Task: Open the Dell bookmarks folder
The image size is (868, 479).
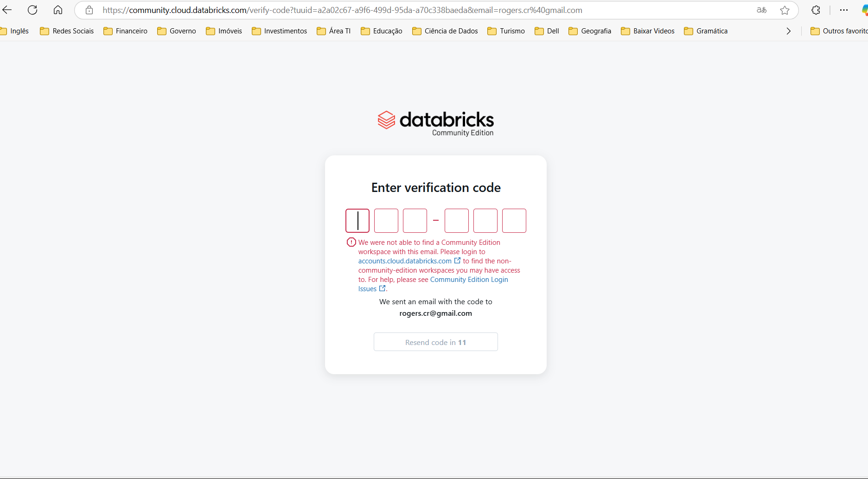Action: (x=547, y=31)
